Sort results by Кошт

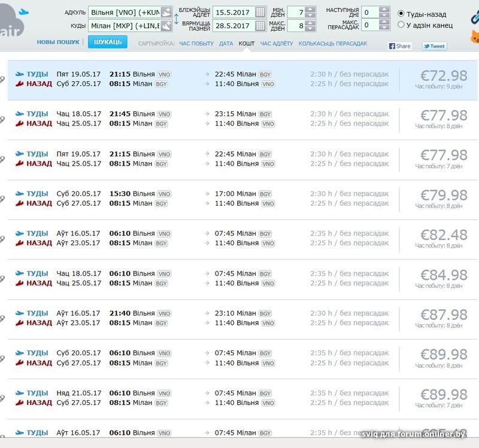(247, 44)
